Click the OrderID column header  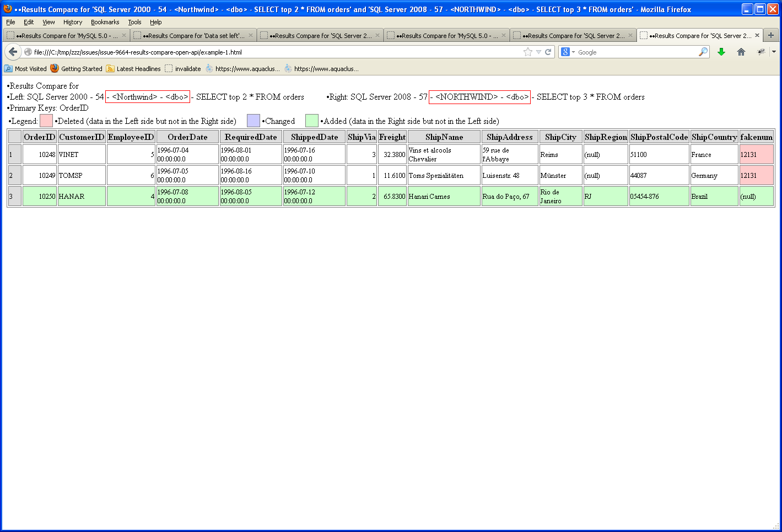[x=40, y=137]
